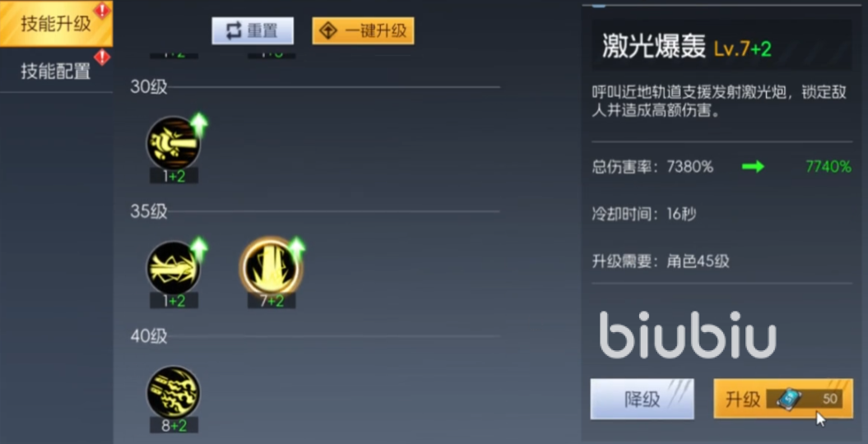Click the skill book cost icon
The height and width of the screenshot is (444, 868).
point(788,399)
